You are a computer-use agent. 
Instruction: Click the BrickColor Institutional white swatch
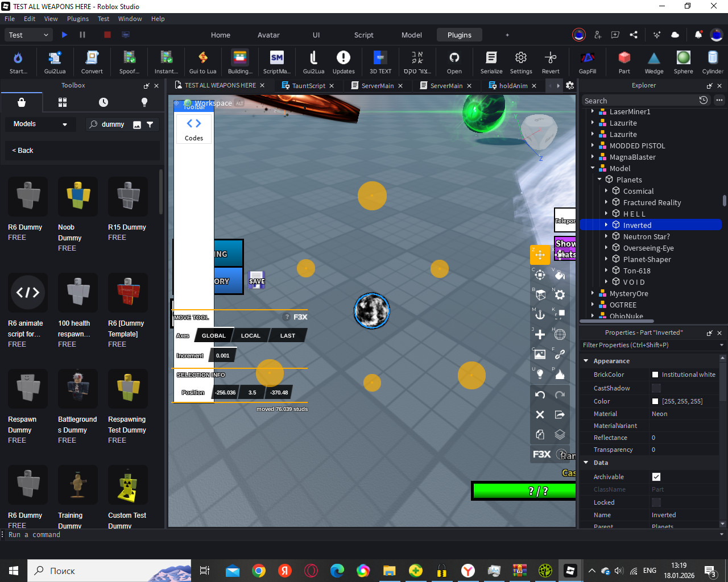click(x=655, y=375)
